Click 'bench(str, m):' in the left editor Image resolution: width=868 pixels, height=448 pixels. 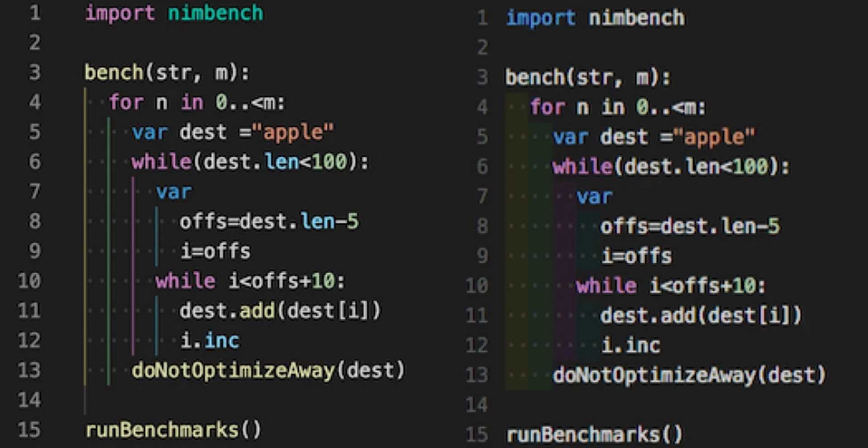167,73
